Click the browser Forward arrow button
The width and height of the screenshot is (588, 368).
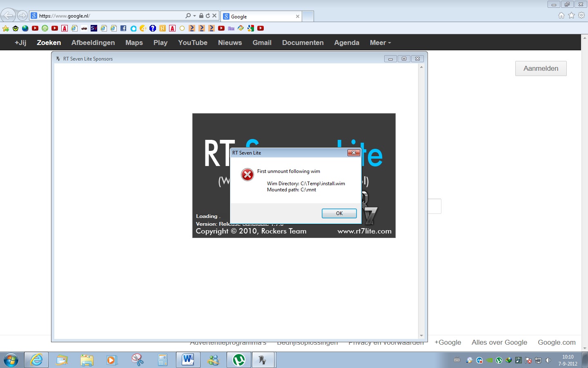tap(22, 16)
